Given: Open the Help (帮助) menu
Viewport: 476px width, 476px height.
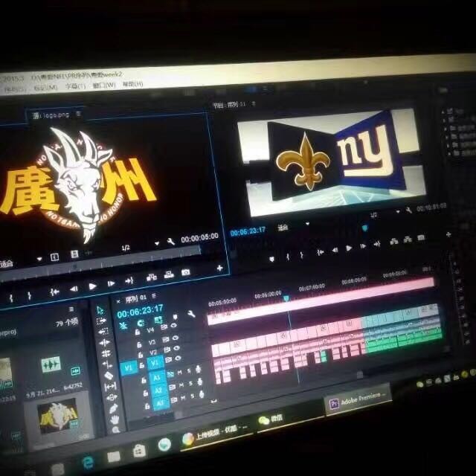Looking at the screenshot, I should click(x=132, y=84).
